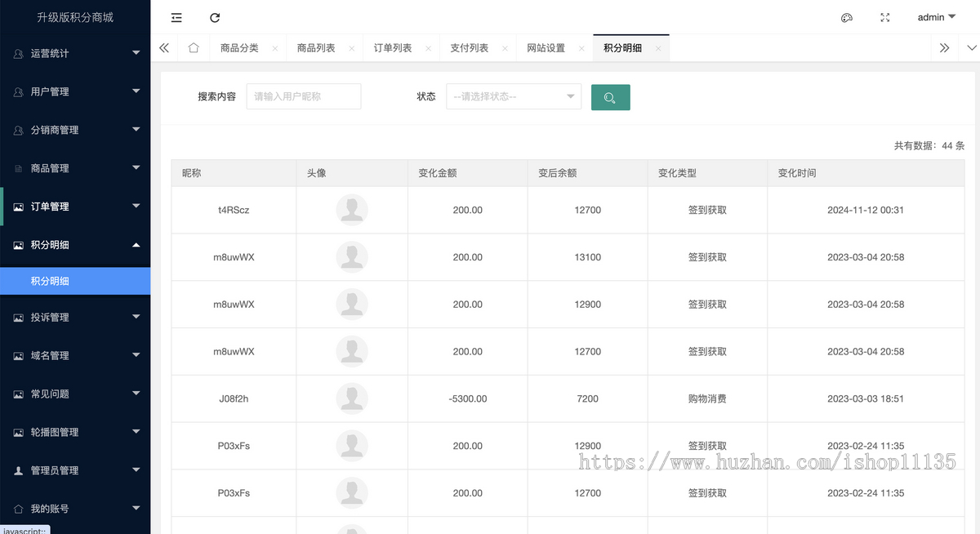980x534 pixels.
Task: Click the avatar of user t4RScz
Action: coord(352,210)
